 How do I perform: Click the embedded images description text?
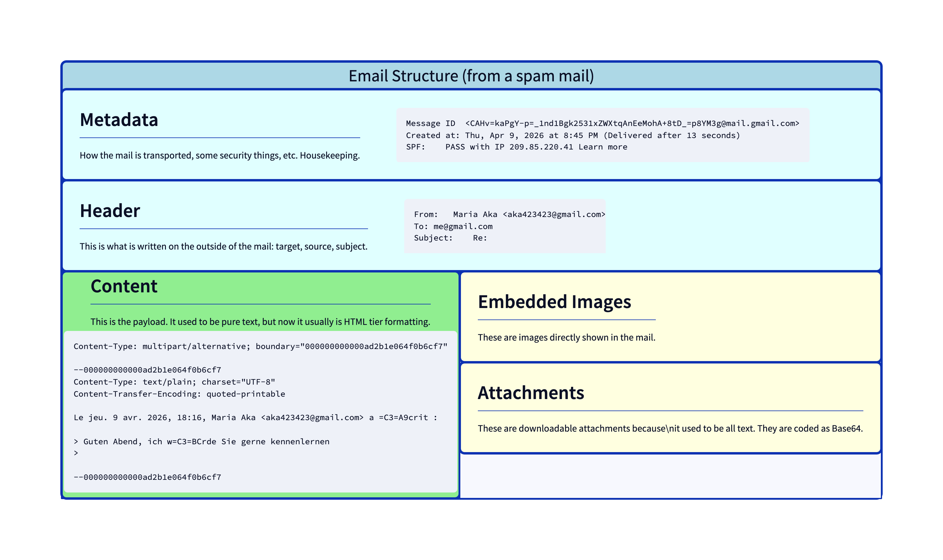[566, 337]
